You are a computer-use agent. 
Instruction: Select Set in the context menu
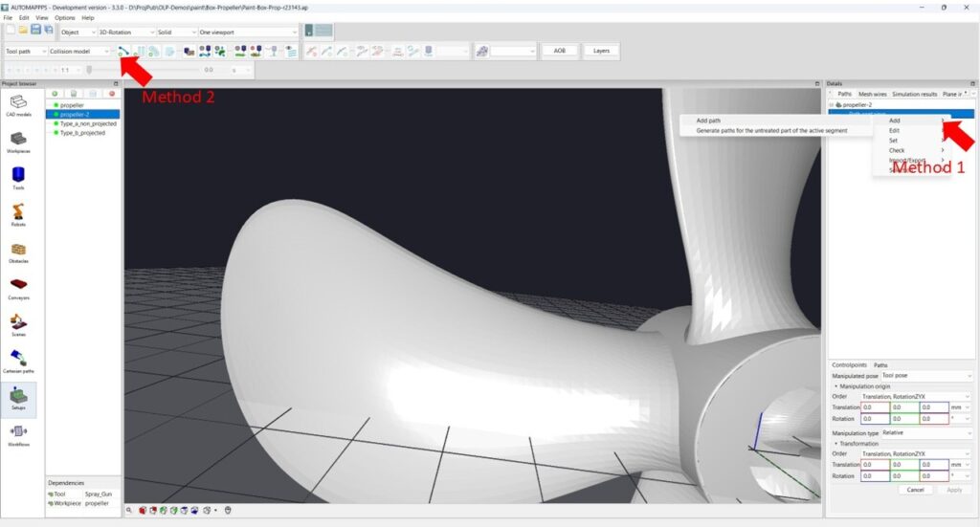pos(911,141)
